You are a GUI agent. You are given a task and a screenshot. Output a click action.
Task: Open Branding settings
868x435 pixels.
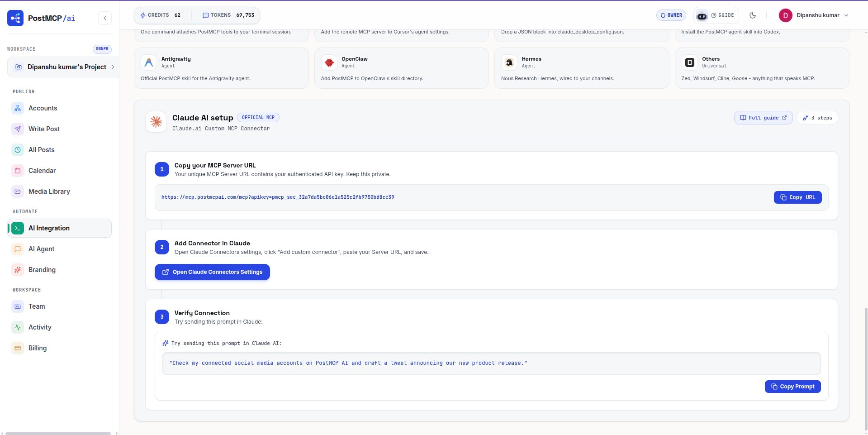click(x=59, y=270)
